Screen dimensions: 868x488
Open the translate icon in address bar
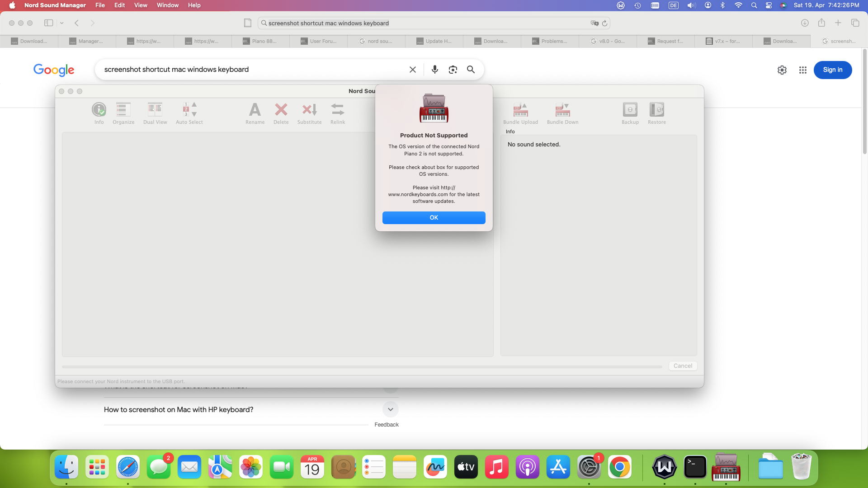594,23
